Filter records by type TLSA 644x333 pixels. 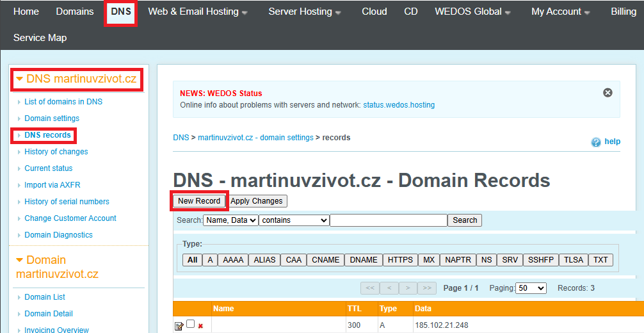[574, 260]
